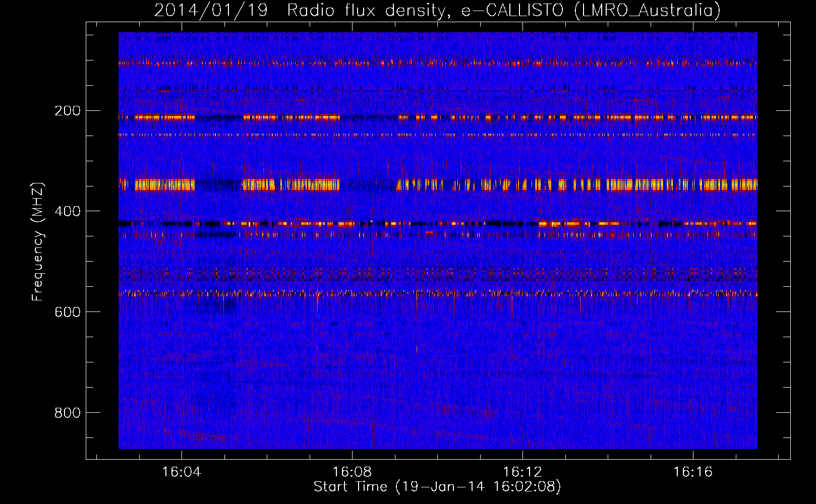Click the 800 frequency tick label
816x504 pixels.
tap(68, 413)
